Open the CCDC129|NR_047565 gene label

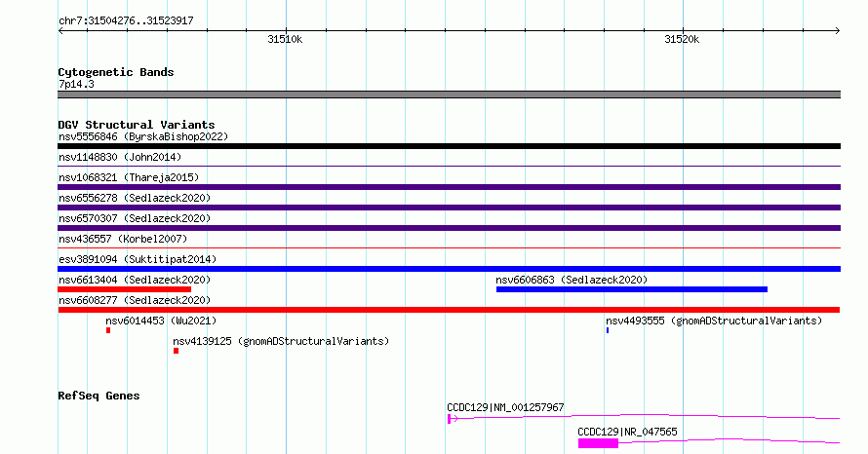pyautogui.click(x=627, y=432)
